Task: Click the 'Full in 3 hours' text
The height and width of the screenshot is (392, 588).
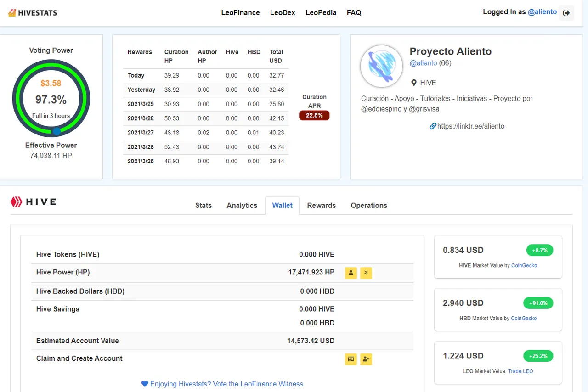Action: (51, 116)
